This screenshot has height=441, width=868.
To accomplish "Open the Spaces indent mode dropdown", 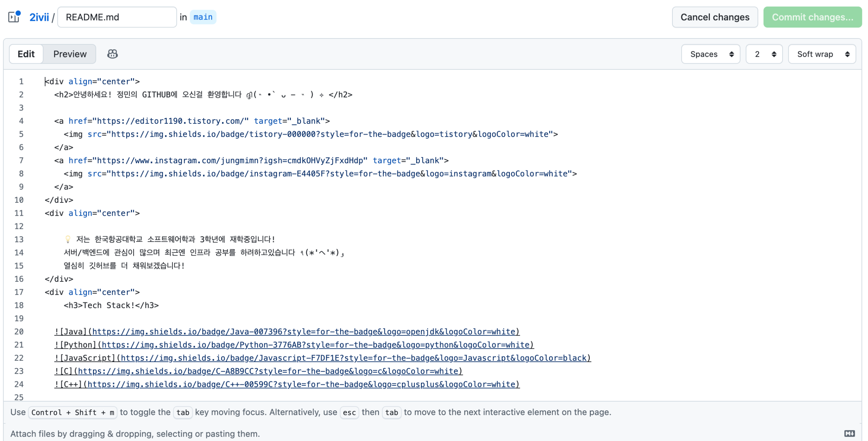I will [711, 54].
